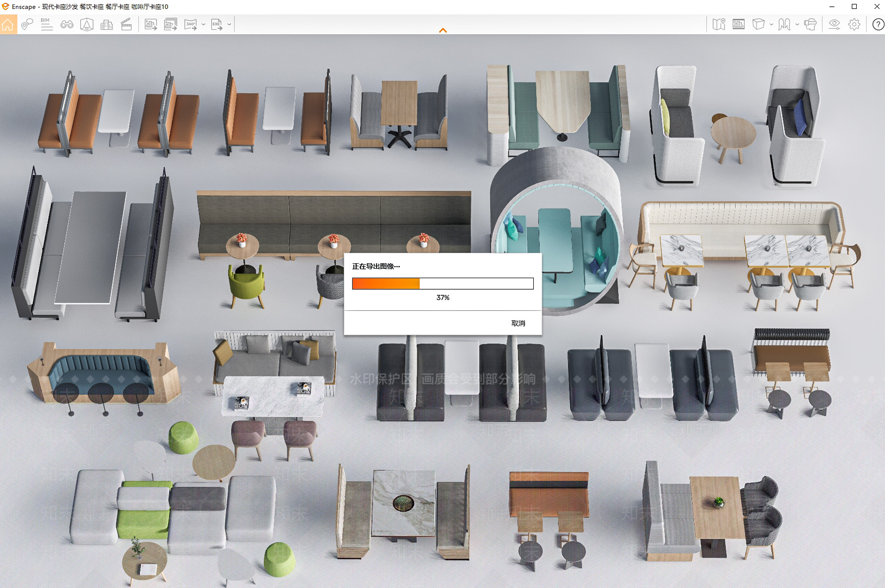Viewport: 885px width, 588px height.
Task: Expand the navigation mode dropdown arrow
Action: pos(797,24)
